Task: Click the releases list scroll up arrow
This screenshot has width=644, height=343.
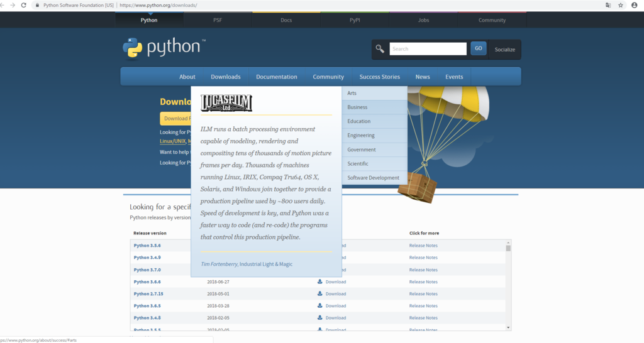Action: pyautogui.click(x=508, y=243)
